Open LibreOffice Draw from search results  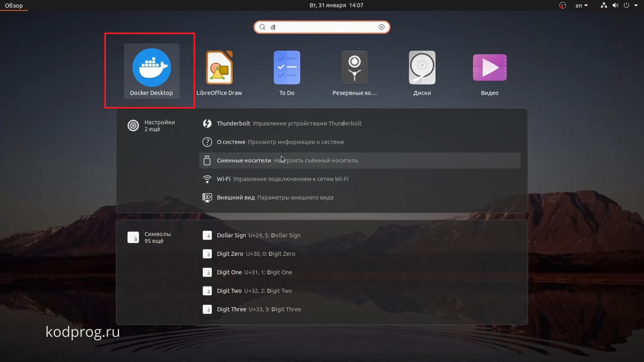[219, 71]
